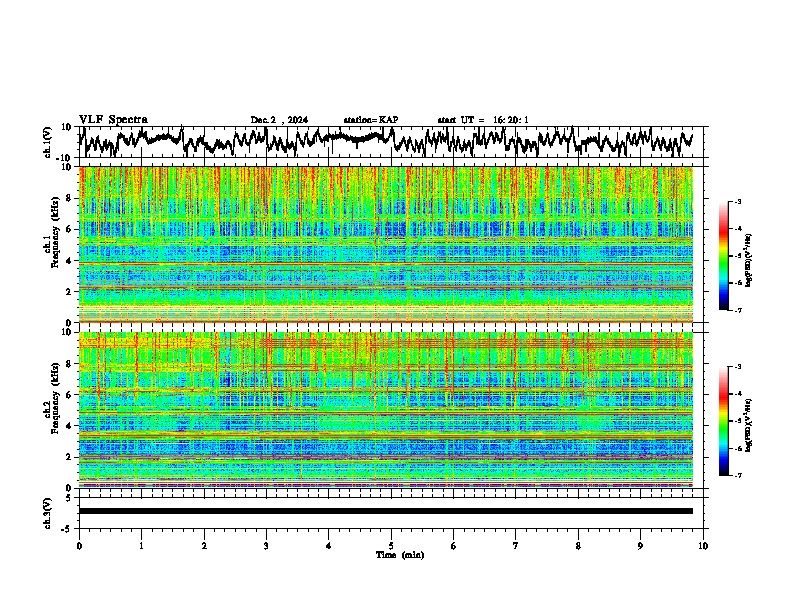Click the ch.2 frequency tick label "4"
The height and width of the screenshot is (612, 792).
pos(69,426)
